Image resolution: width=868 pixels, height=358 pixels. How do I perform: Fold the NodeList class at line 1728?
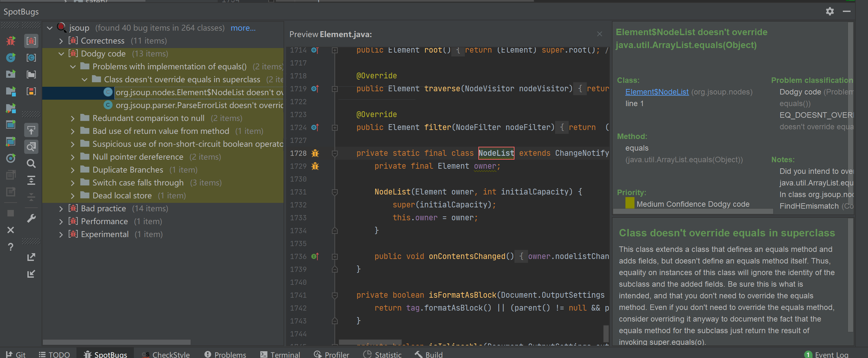coord(334,153)
